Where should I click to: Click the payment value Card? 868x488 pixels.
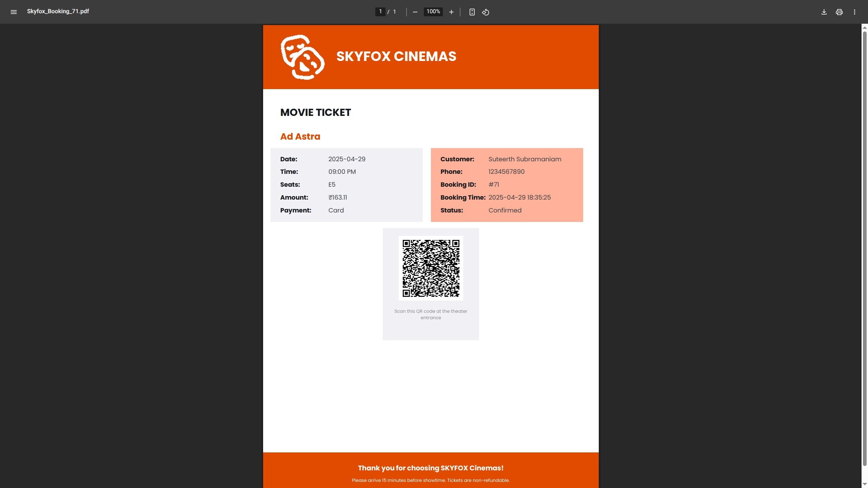(x=336, y=210)
